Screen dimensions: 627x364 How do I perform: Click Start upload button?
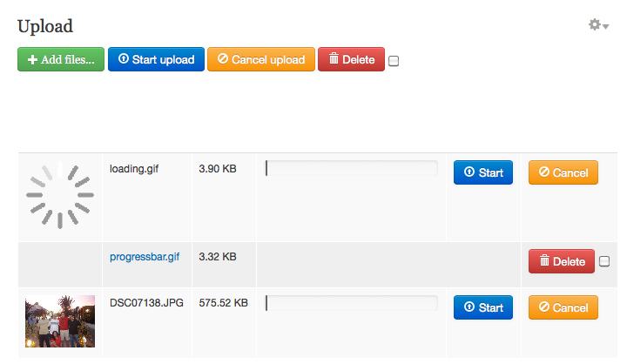[156, 59]
